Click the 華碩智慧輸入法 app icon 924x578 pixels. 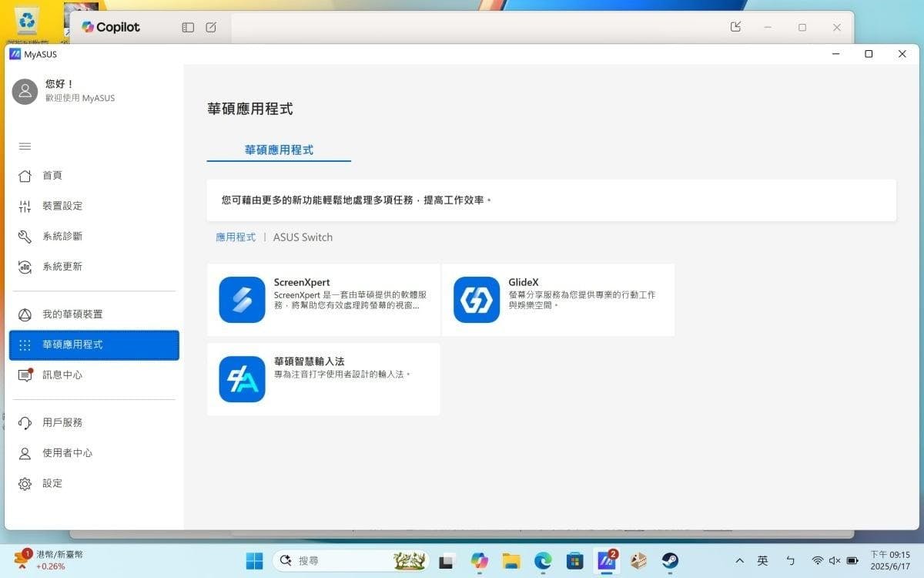pyautogui.click(x=242, y=379)
